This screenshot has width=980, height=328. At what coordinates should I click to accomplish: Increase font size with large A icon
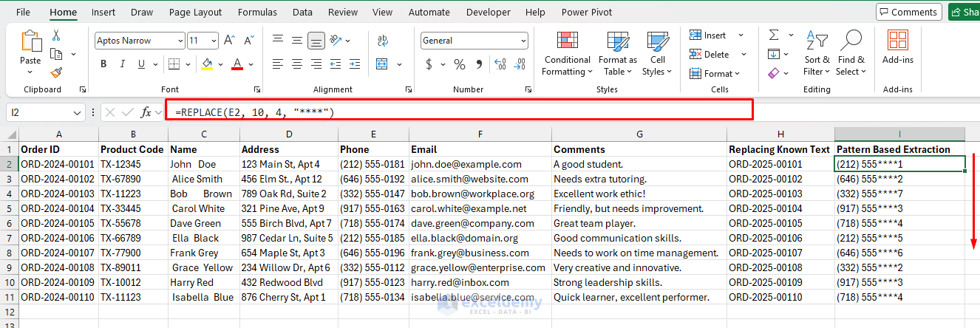[x=229, y=41]
